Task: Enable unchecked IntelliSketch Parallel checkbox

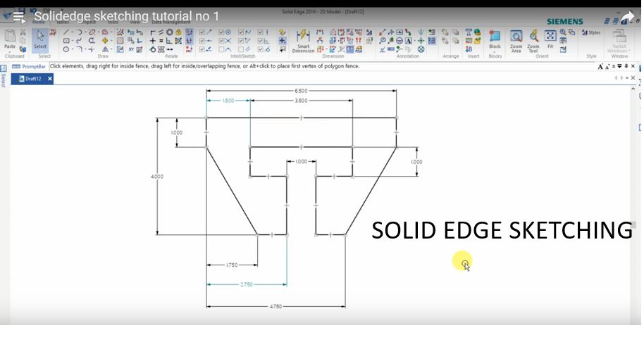Action: [241, 49]
